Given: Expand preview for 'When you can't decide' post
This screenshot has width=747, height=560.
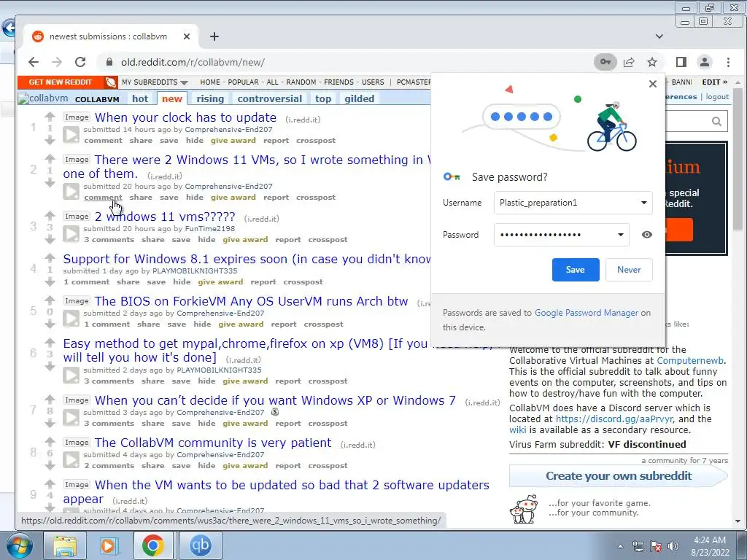Looking at the screenshot, I should point(71,418).
